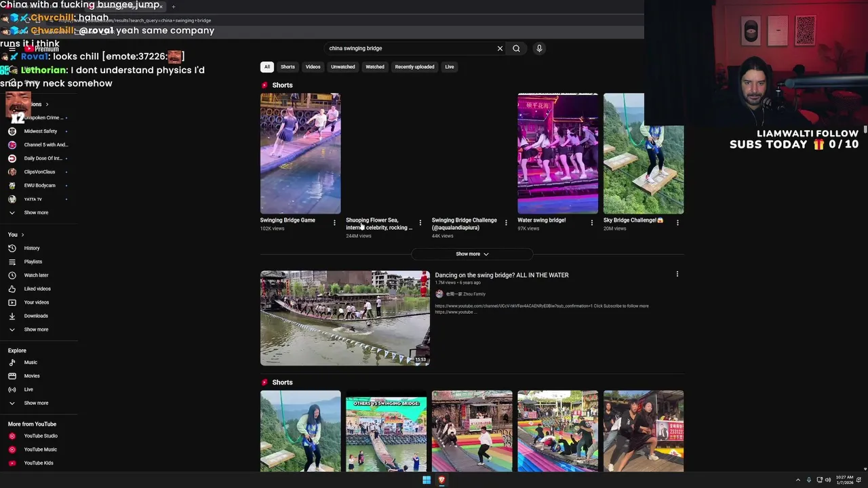The image size is (868, 488).
Task: Open Channel 5 with And... subscription
Action: tap(46, 145)
